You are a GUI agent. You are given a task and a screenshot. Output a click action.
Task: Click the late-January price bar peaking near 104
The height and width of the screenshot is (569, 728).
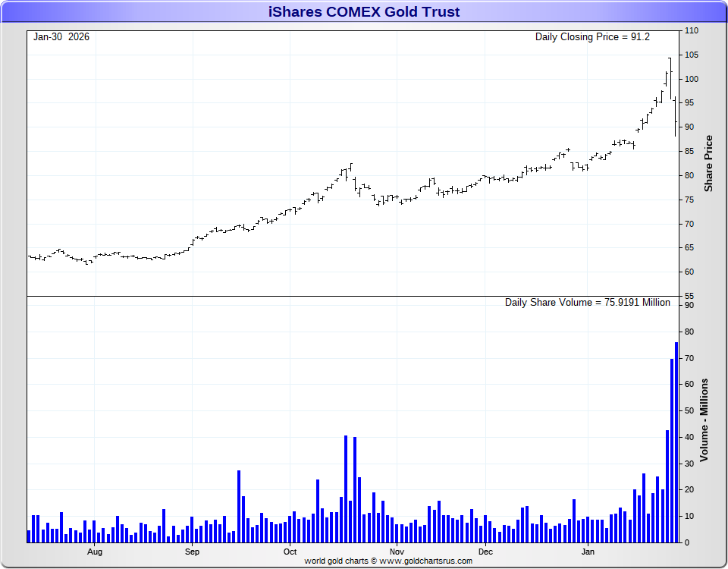(670, 78)
